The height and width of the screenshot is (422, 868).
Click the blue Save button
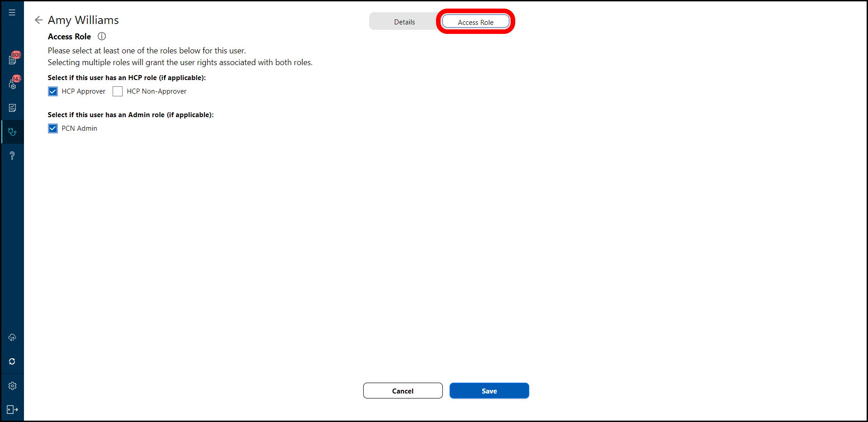coord(489,391)
